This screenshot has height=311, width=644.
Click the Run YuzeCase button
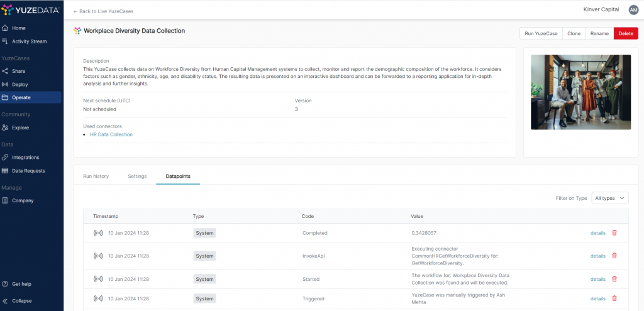tap(541, 34)
